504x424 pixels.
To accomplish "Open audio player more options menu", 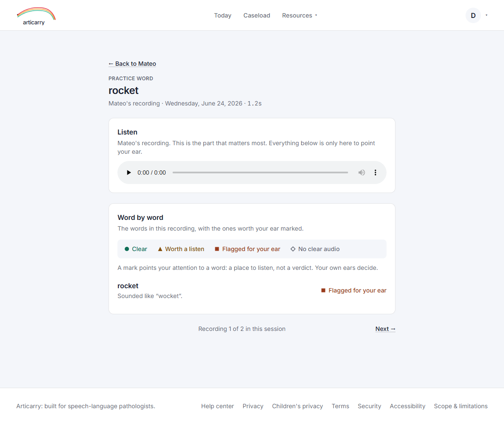I will coord(375,173).
